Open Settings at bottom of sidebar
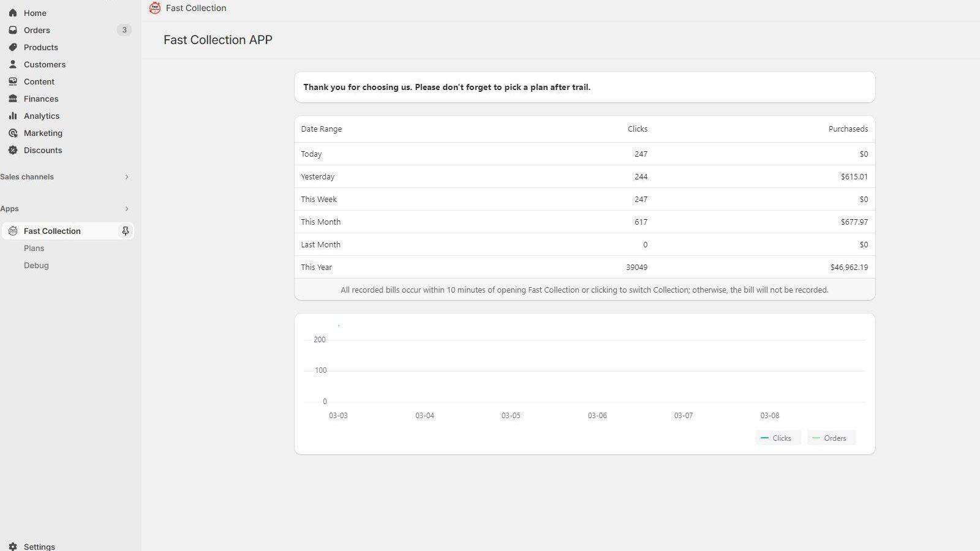The image size is (980, 551). coord(39,546)
